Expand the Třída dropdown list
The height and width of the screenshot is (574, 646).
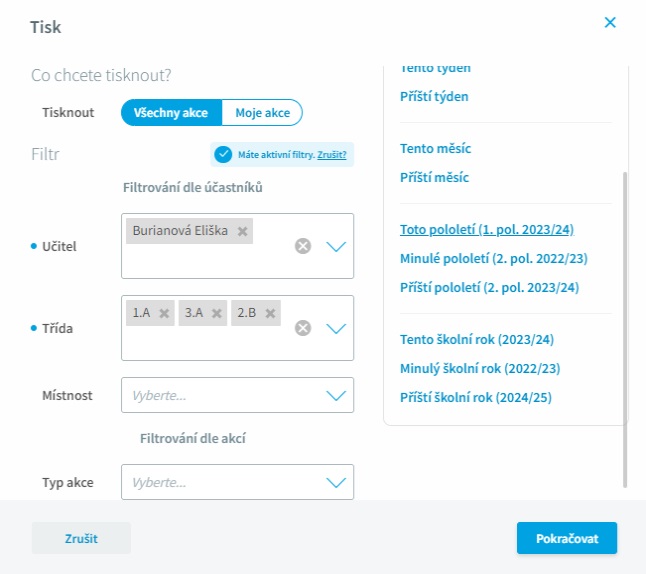point(335,328)
